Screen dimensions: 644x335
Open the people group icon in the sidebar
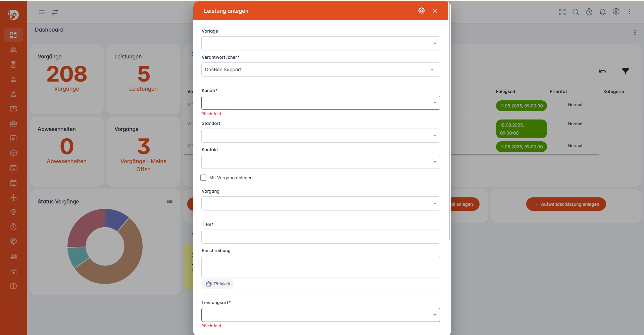pos(13,50)
